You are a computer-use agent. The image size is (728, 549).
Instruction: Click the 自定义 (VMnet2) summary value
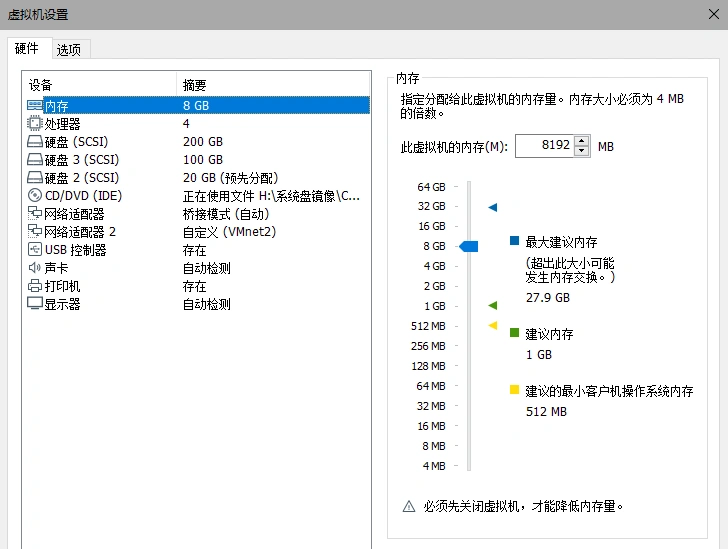tap(229, 232)
